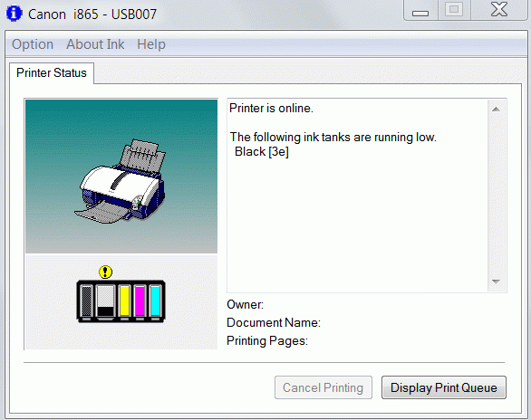Open the About Ink menu
The image size is (531, 420).
(x=95, y=44)
